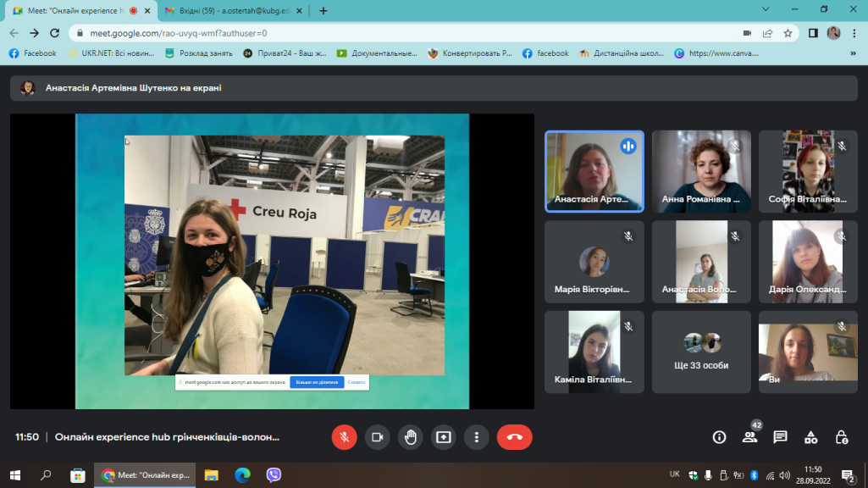
Task: Open Viber from taskbar
Action: (x=274, y=475)
